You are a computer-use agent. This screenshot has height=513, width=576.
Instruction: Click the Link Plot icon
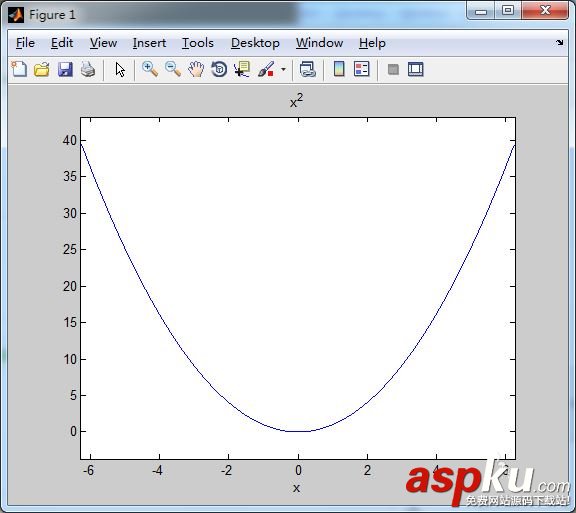307,69
